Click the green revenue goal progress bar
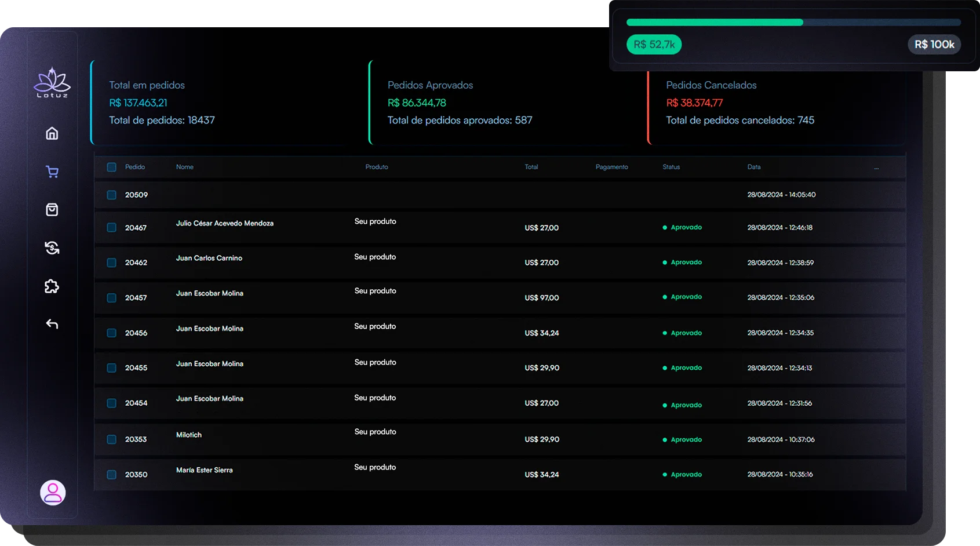The image size is (980, 546). click(715, 23)
